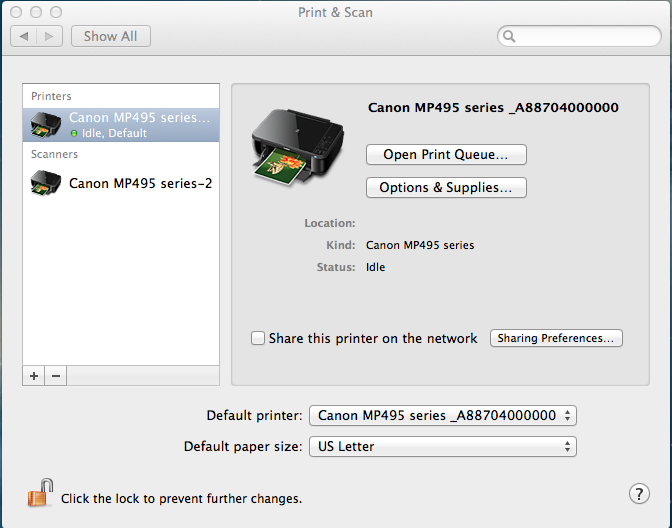The height and width of the screenshot is (528, 672).
Task: Open the help question mark button
Action: 639,494
